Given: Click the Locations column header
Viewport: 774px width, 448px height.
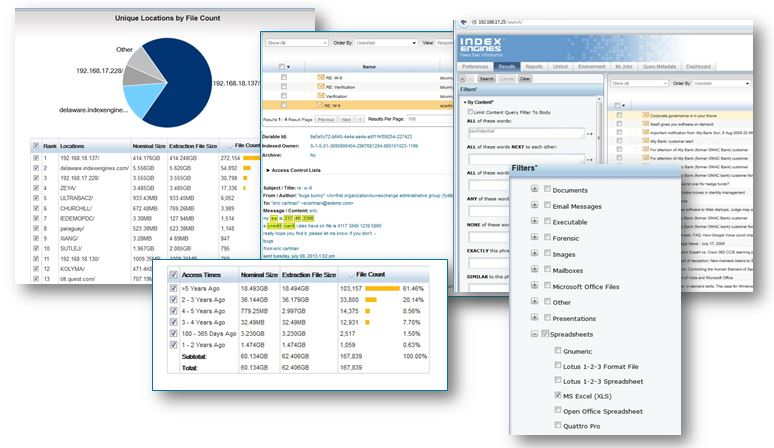Looking at the screenshot, I should point(72,146).
